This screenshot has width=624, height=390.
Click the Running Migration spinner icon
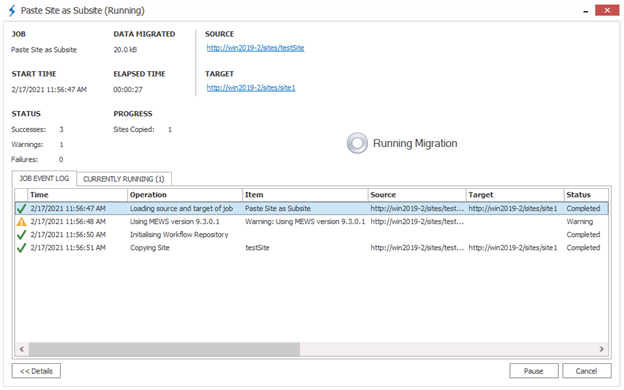357,143
